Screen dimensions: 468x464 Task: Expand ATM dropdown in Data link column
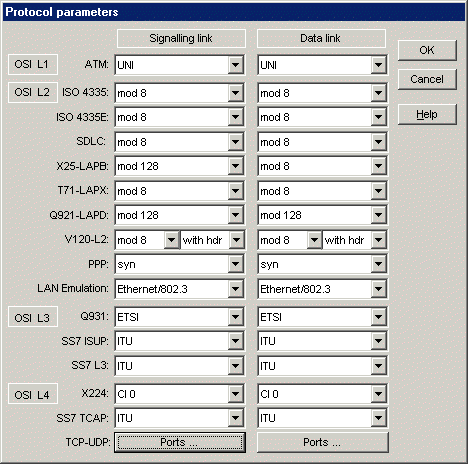(378, 64)
